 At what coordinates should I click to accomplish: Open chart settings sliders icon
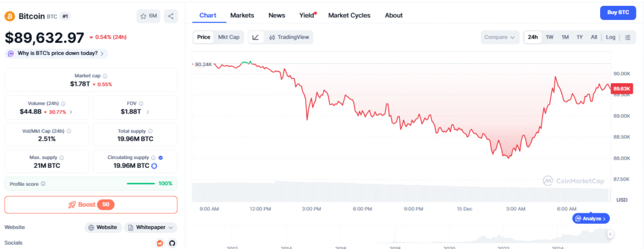point(628,37)
